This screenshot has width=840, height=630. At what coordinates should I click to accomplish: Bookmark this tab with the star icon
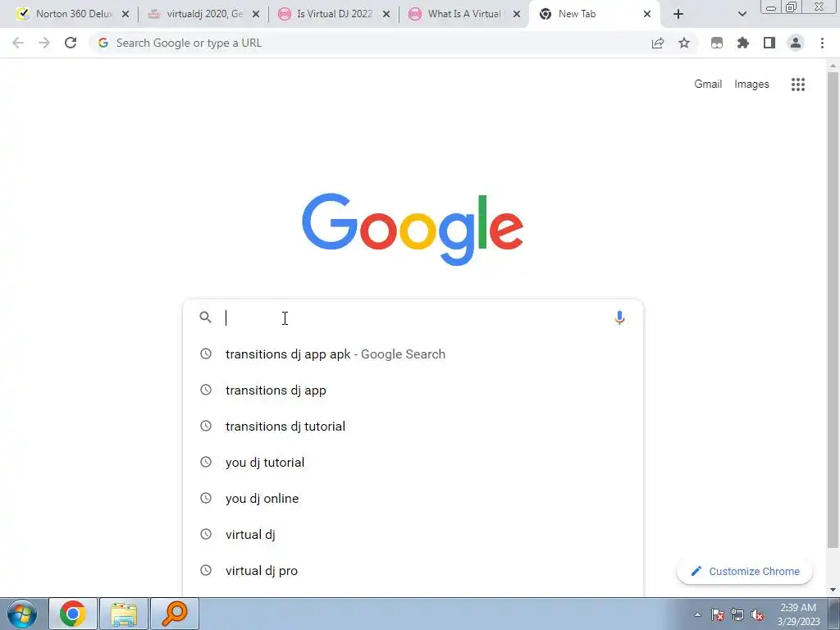coord(684,43)
